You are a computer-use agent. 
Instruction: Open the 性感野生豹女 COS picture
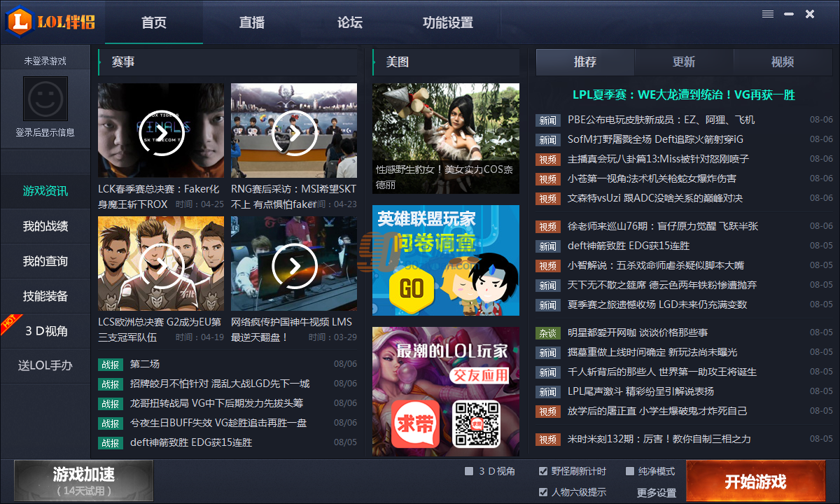pyautogui.click(x=446, y=139)
